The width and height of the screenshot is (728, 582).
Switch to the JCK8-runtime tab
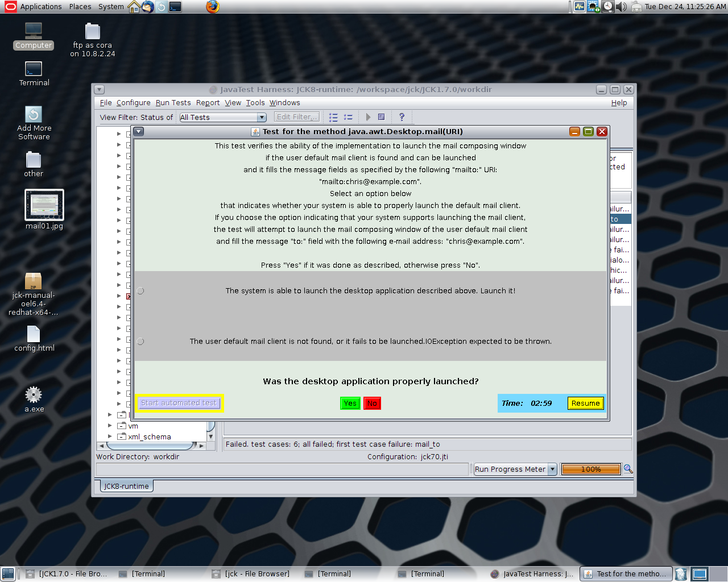pyautogui.click(x=126, y=486)
